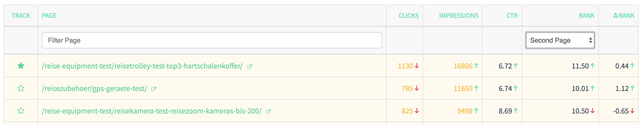The height and width of the screenshot is (125, 644).
Task: Click the green up arrow beside 16806 impressions
Action: [x=476, y=66]
